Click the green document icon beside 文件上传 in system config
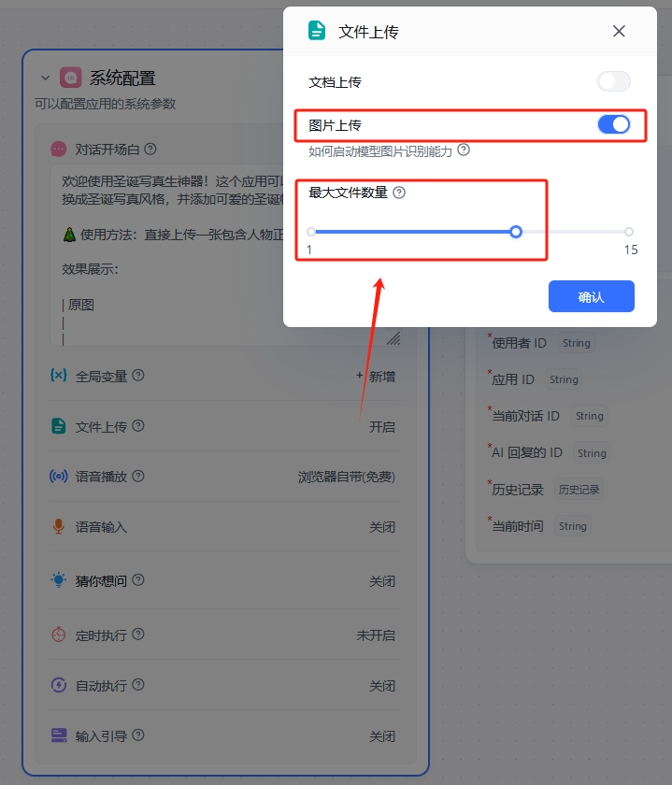672x785 pixels. click(x=59, y=426)
